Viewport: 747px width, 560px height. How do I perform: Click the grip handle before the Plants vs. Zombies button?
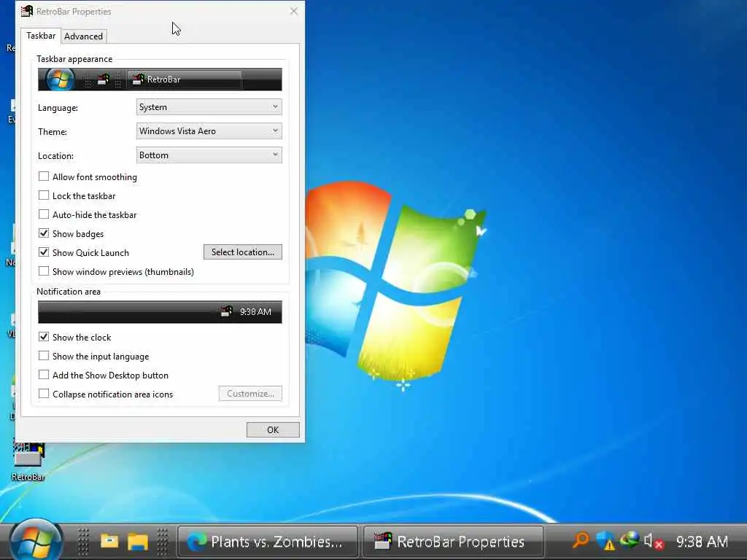(163, 542)
